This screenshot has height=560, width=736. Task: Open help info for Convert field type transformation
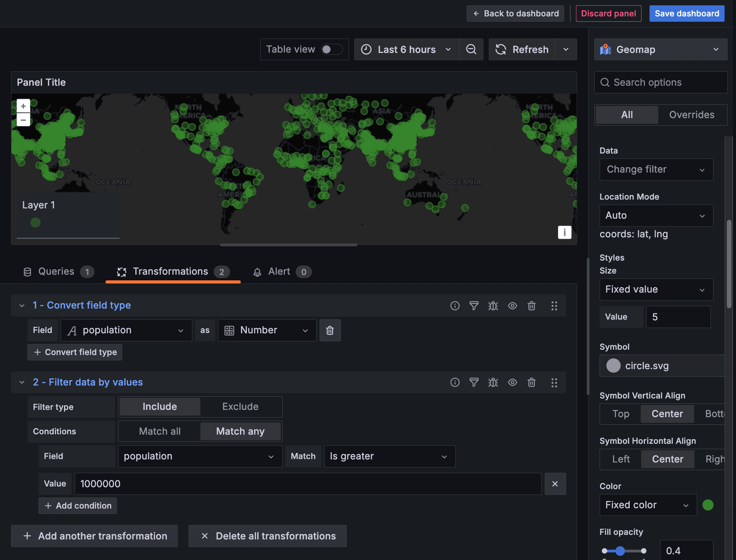[x=455, y=306]
